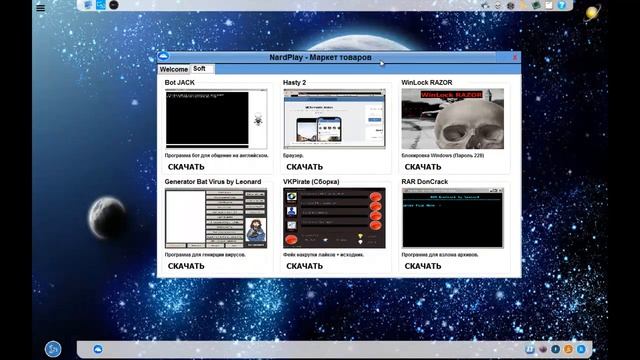The height and width of the screenshot is (360, 640).
Task: Click the "Фейк накрутка лайков + исходник." description
Action: tap(323, 255)
